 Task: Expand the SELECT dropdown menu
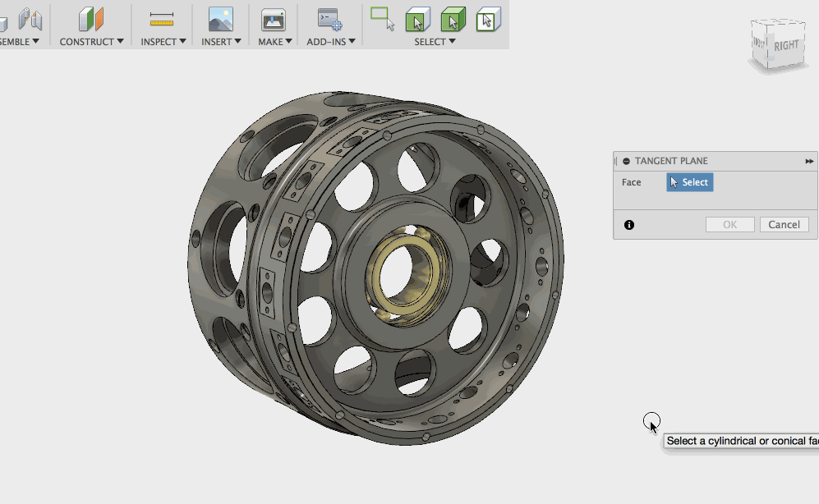[435, 41]
